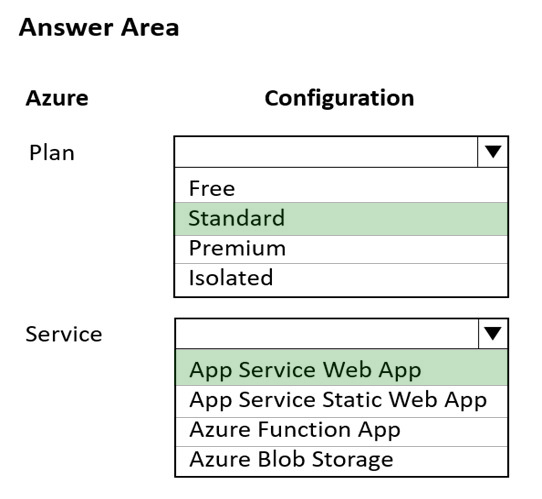The height and width of the screenshot is (499, 542).
Task: Select the Free plan option
Action: pyautogui.click(x=341, y=188)
